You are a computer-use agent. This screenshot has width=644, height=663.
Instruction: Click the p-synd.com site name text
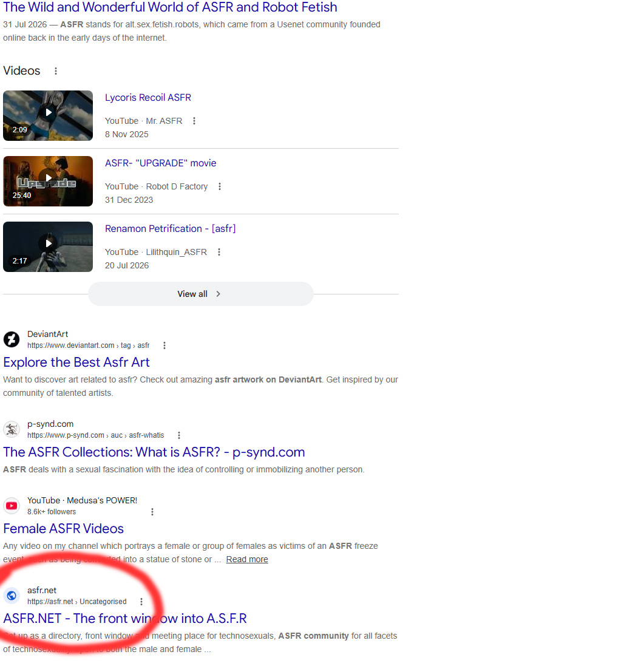coord(50,424)
